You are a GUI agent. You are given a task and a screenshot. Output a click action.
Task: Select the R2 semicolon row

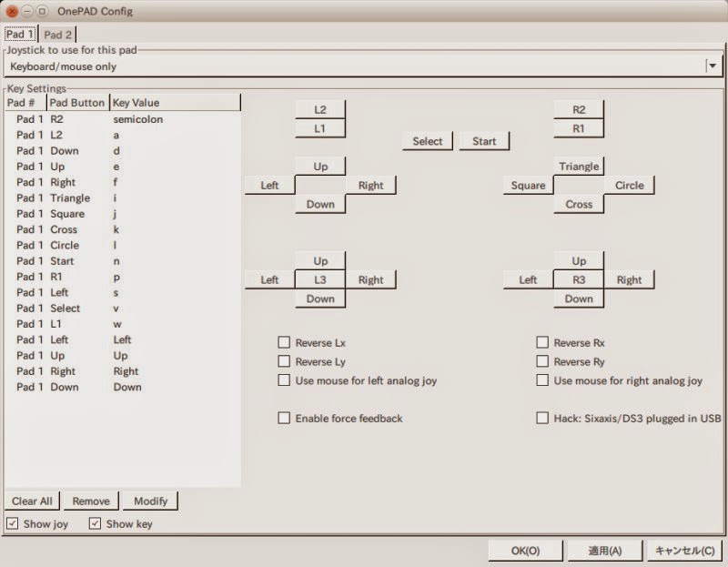(x=123, y=119)
